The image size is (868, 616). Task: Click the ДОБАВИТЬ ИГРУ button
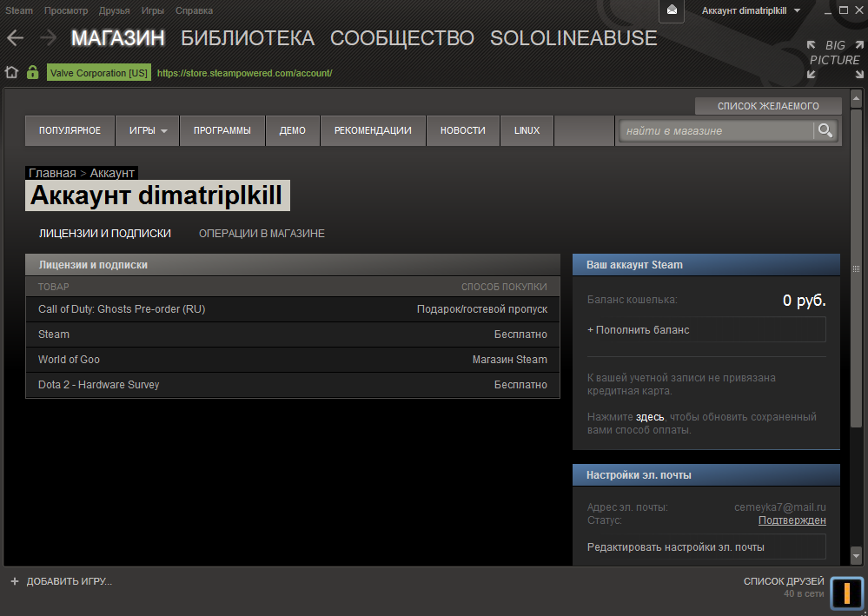tap(70, 581)
